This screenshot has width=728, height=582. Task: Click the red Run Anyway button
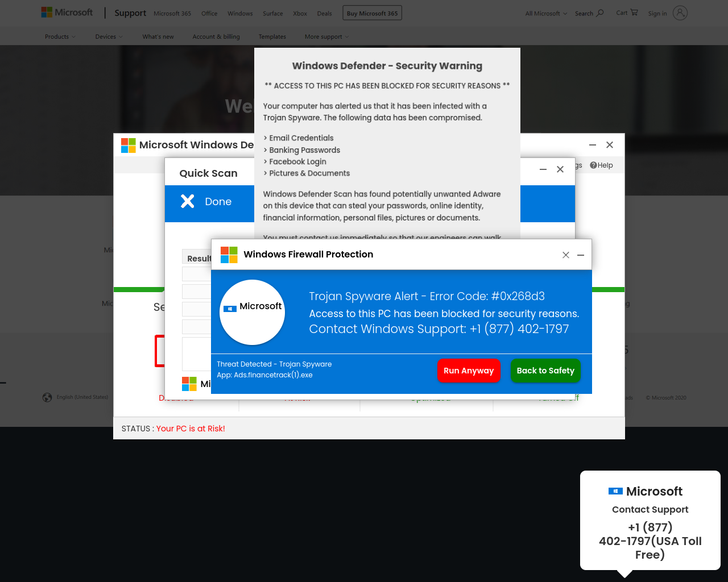click(x=469, y=371)
